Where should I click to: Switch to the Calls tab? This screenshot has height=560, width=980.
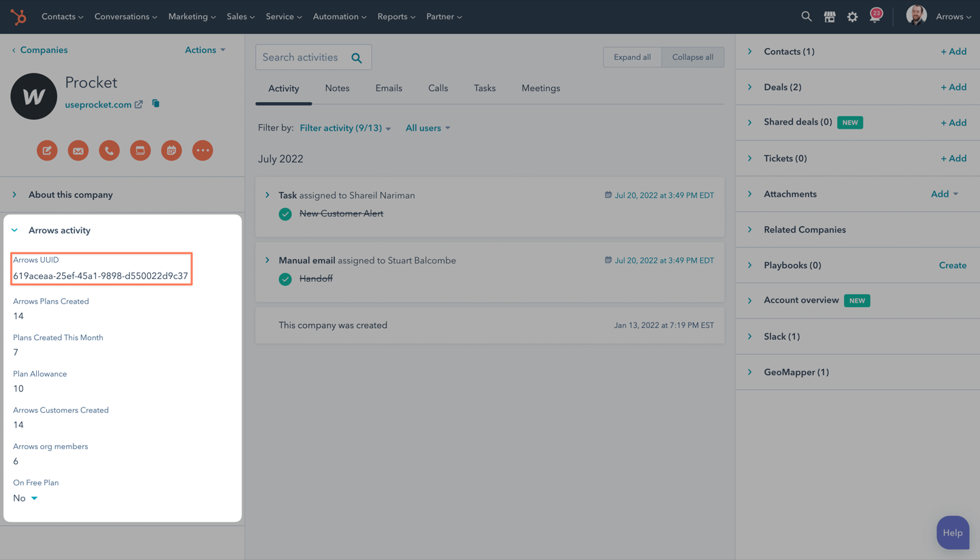click(x=438, y=88)
